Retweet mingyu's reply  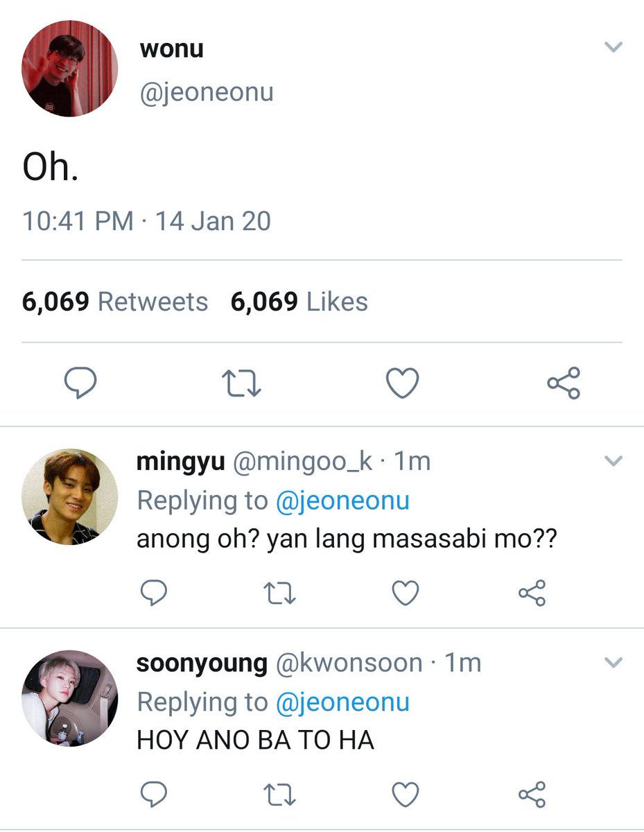[279, 593]
